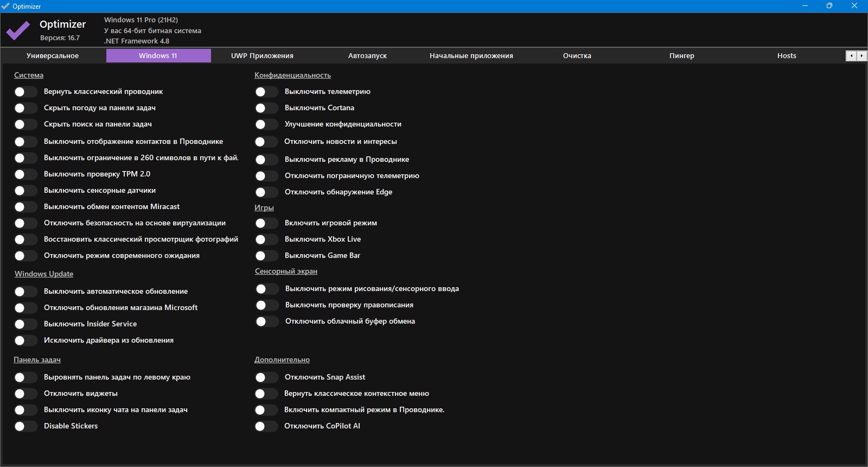
Task: Enable Отключить CoPilot AI switch
Action: [266, 426]
